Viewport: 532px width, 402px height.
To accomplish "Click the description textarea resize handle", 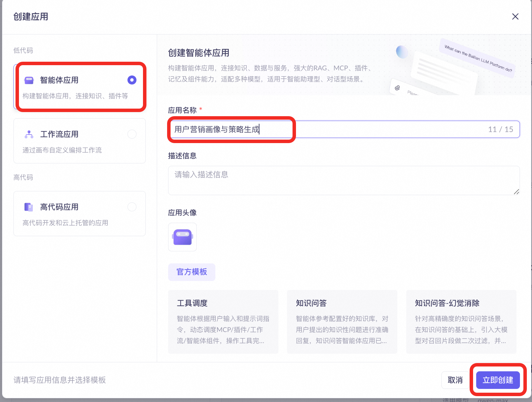I will (x=516, y=192).
